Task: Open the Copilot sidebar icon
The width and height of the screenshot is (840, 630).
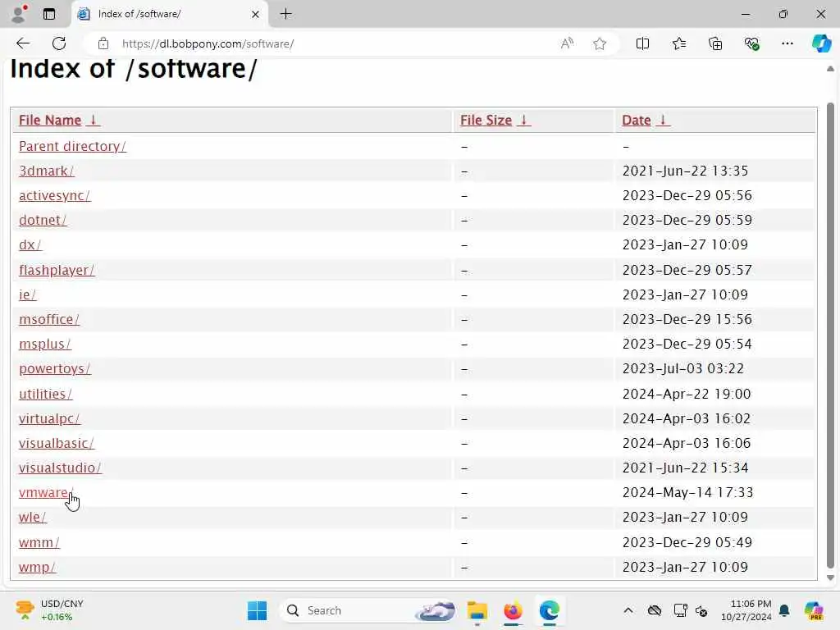Action: tap(821, 43)
